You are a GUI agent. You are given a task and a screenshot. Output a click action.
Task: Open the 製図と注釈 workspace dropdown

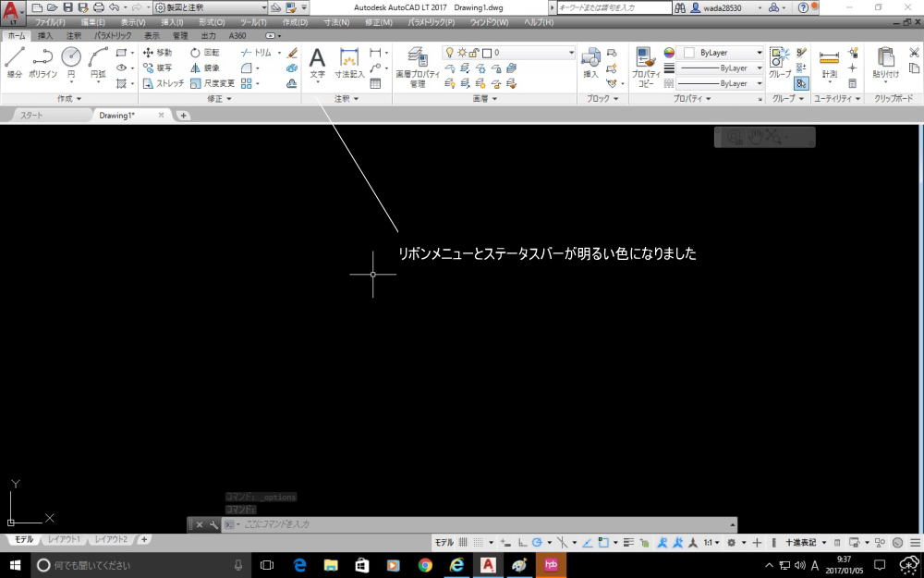pyautogui.click(x=212, y=7)
